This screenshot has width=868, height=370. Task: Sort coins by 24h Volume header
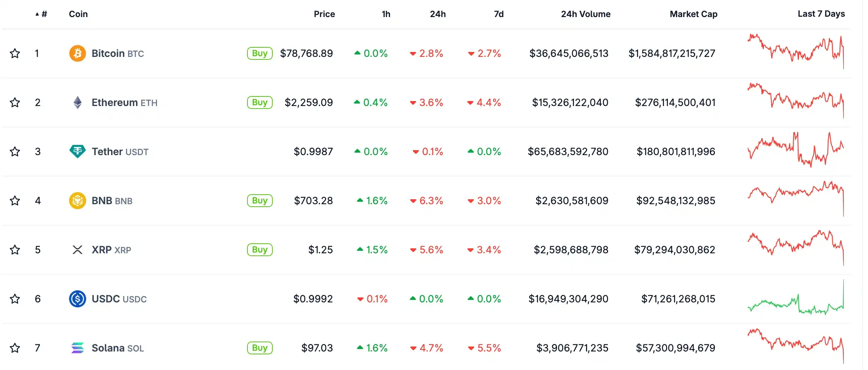click(x=586, y=14)
